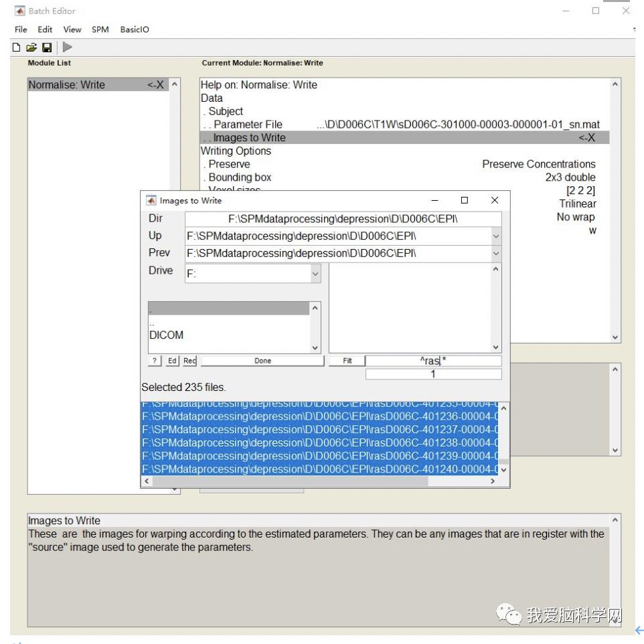644x644 pixels.
Task: Click Help on: Normalise: Write row
Action: click(x=404, y=84)
